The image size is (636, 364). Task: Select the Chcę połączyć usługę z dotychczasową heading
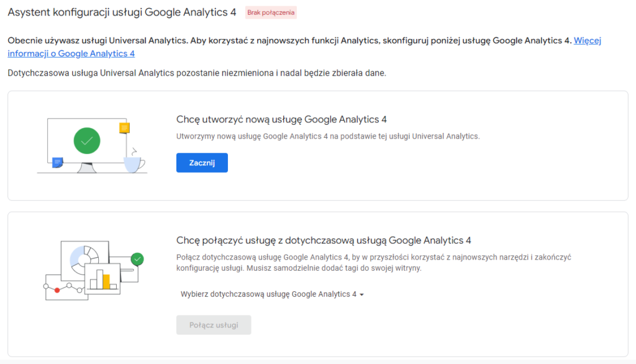[x=324, y=240]
